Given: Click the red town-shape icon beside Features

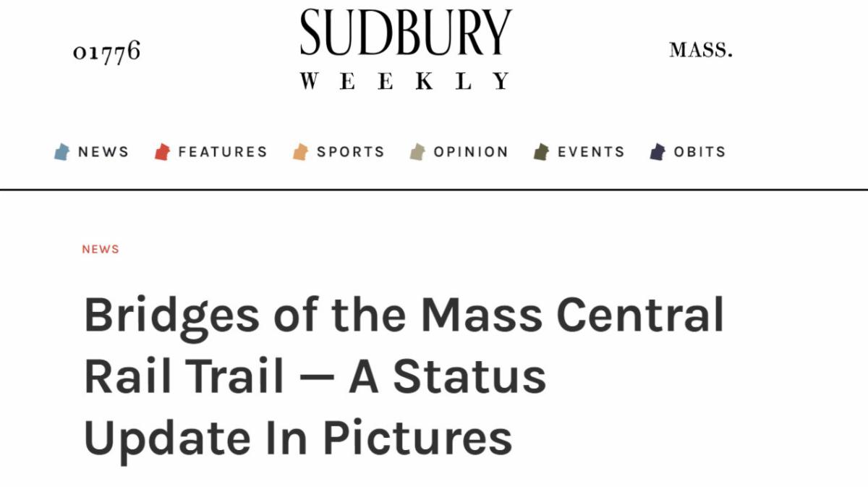Looking at the screenshot, I should point(162,152).
